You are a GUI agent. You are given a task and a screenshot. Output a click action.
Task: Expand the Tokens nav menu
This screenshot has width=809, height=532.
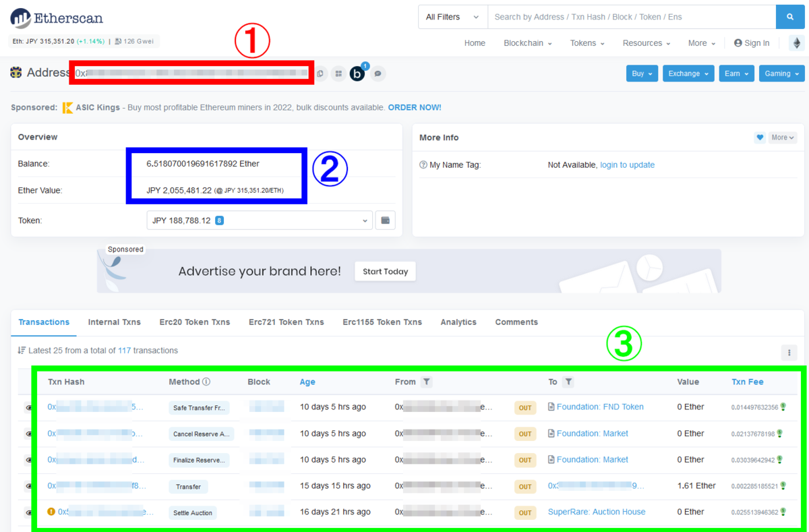point(587,43)
